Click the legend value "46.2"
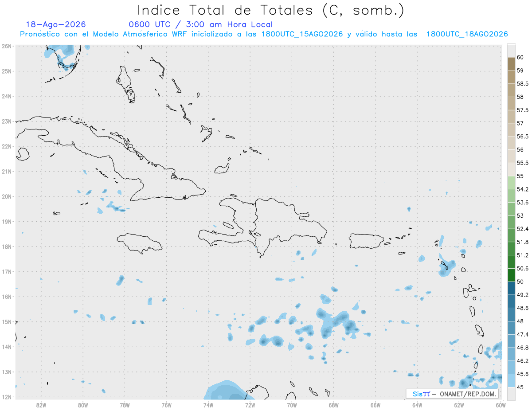The height and width of the screenshot is (411, 532). click(x=523, y=361)
